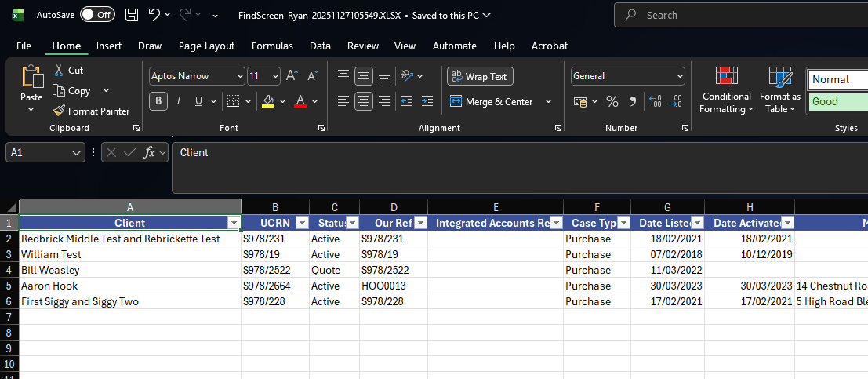Click the Insert Function fx icon
The width and height of the screenshot is (868, 379).
click(150, 152)
